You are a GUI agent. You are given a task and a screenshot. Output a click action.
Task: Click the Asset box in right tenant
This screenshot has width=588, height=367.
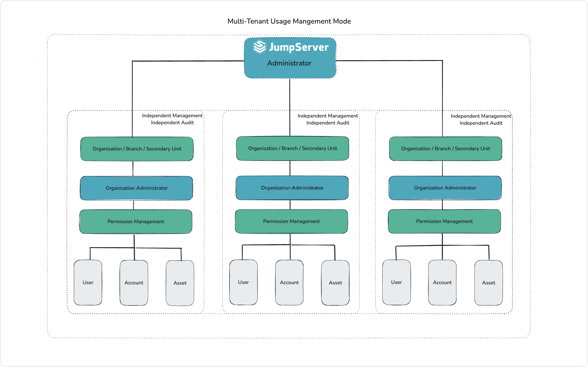click(x=489, y=283)
